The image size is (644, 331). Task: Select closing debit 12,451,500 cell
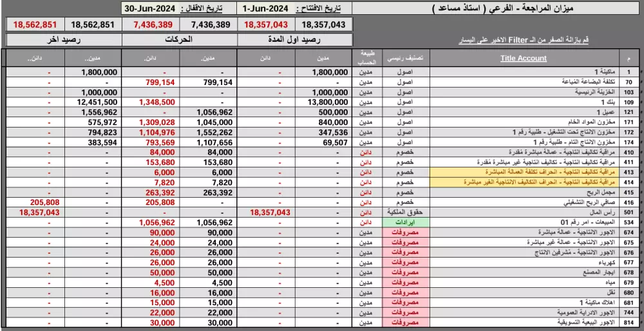[x=93, y=102]
